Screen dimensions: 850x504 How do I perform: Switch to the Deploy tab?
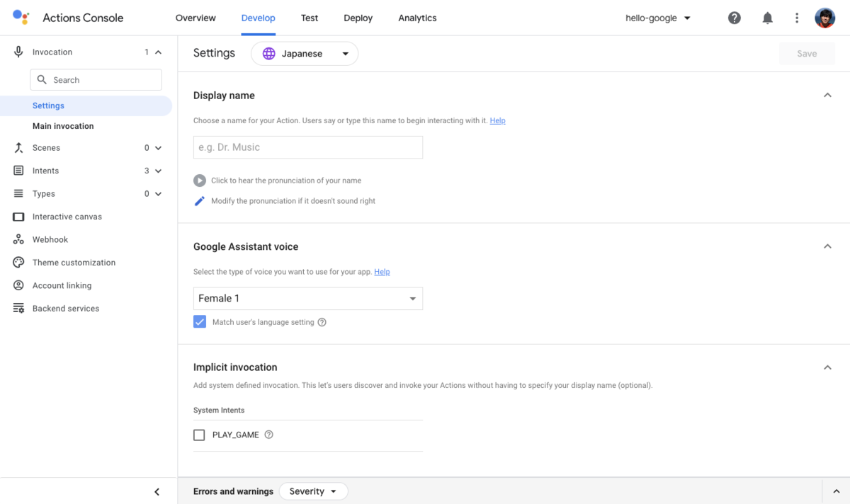[358, 18]
